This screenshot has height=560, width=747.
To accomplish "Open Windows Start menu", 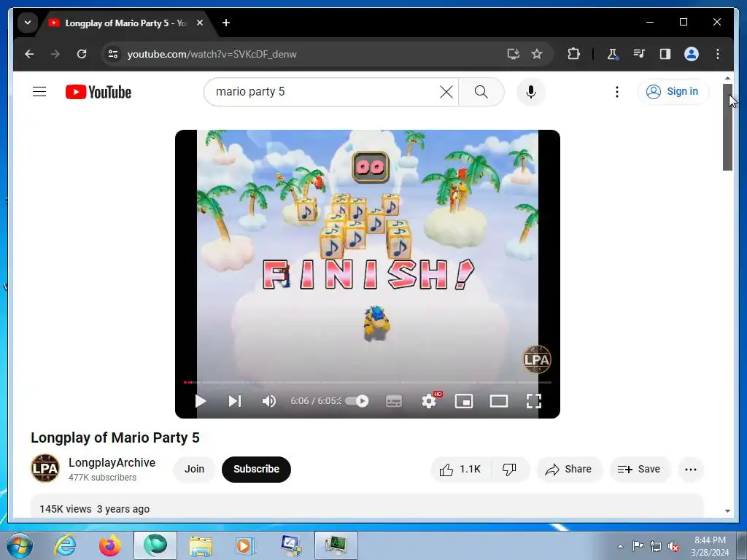I will point(20,545).
